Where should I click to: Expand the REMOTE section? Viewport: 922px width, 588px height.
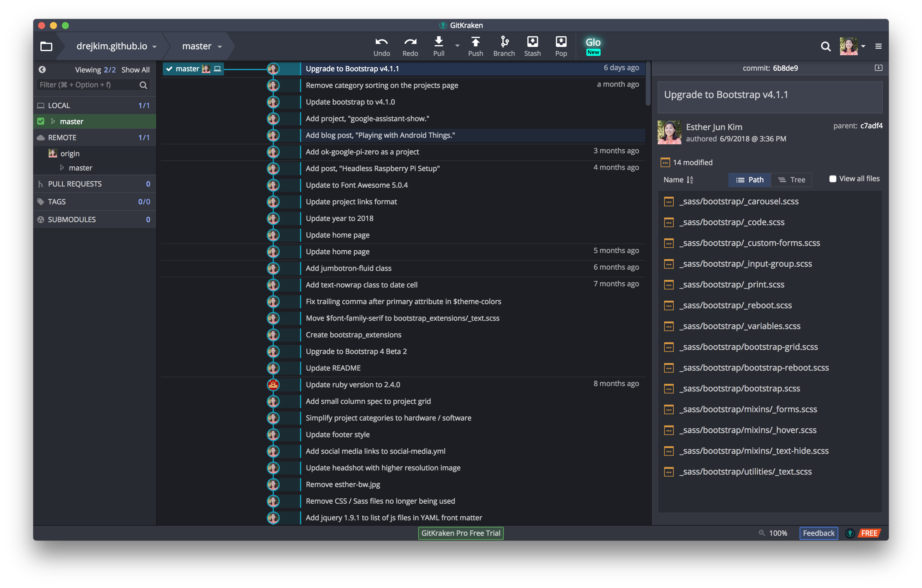click(62, 137)
